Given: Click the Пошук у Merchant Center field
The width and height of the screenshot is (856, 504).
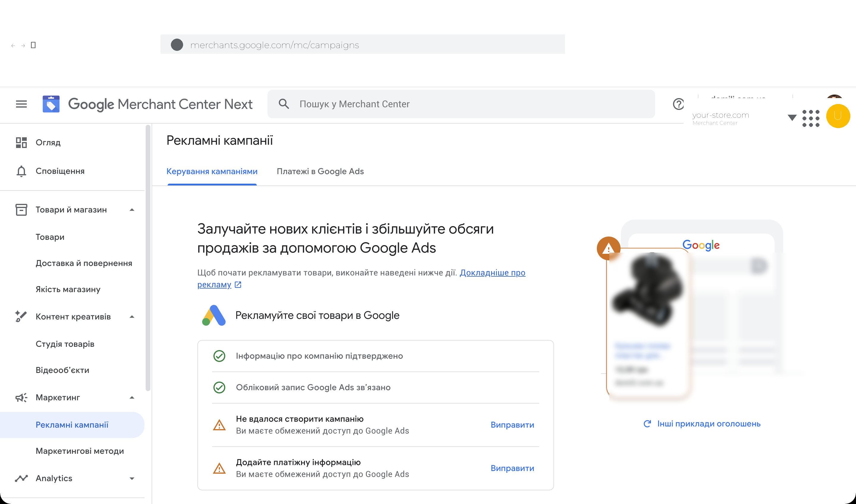Looking at the screenshot, I should (461, 104).
